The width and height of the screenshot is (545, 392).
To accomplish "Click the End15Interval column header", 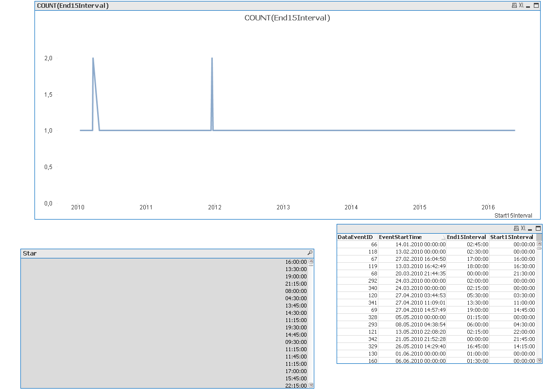I will pyautogui.click(x=467, y=237).
